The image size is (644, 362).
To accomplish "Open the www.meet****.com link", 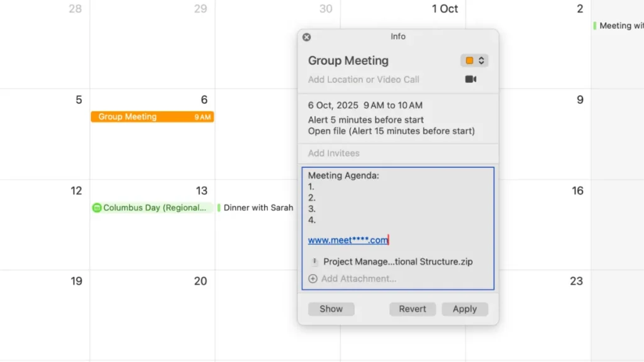I will [348, 240].
